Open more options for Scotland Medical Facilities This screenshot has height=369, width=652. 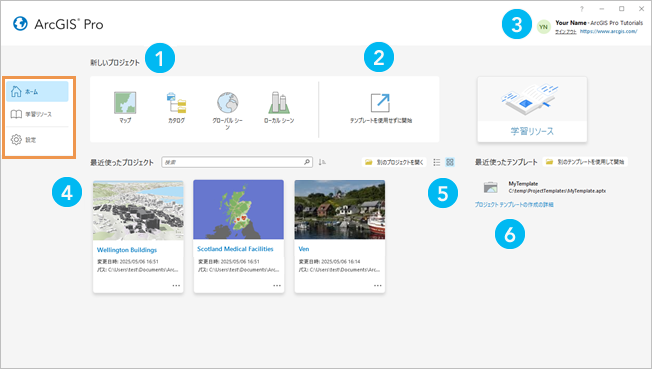click(x=277, y=285)
